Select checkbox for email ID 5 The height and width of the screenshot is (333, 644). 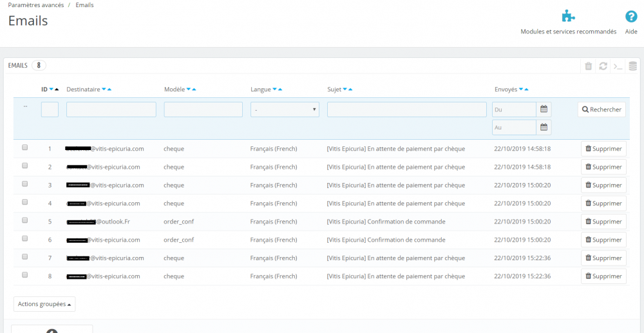click(x=24, y=220)
